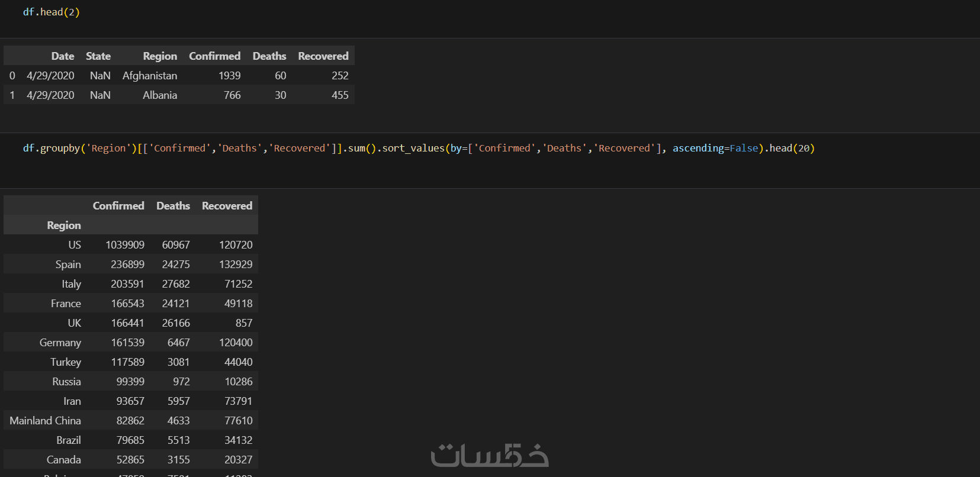The image size is (980, 477).
Task: Click row index 0 of head output
Action: click(12, 76)
